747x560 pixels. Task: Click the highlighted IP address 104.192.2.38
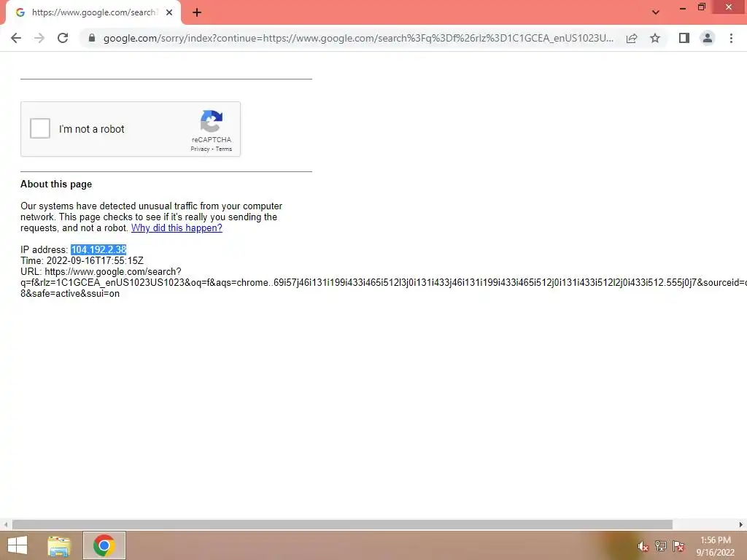pyautogui.click(x=98, y=249)
